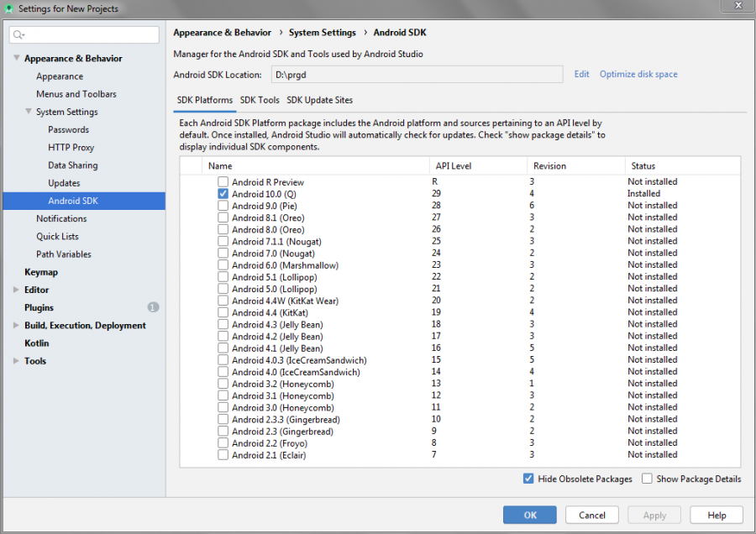Viewport: 756px width, 534px height.
Task: Check the Android 8.0 (Oreo) checkbox
Action: pyautogui.click(x=223, y=229)
